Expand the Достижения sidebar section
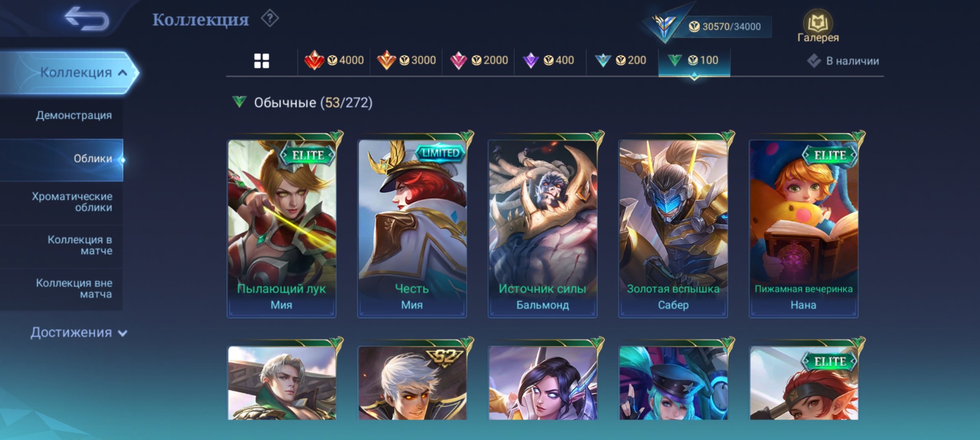Viewport: 980px width, 440px height. point(79,332)
